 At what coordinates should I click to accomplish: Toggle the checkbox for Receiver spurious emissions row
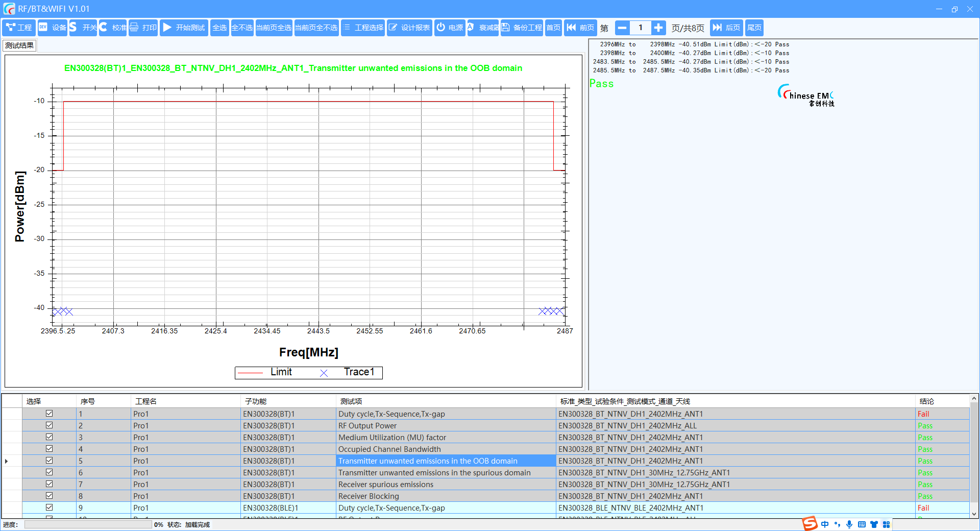coord(50,484)
